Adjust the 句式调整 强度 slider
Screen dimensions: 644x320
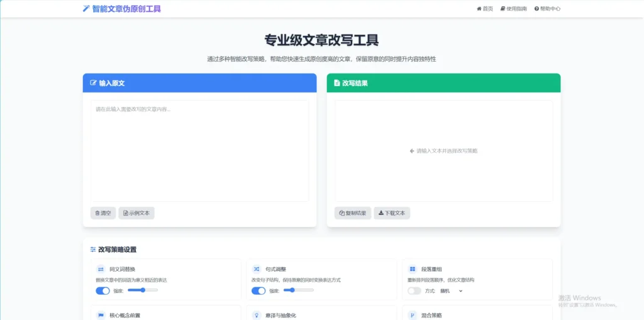299,290
